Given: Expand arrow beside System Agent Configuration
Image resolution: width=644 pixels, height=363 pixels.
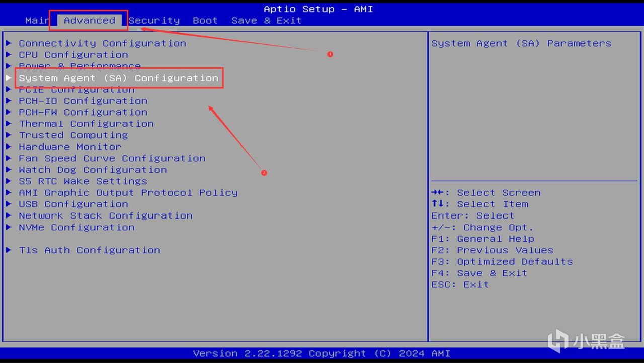Looking at the screenshot, I should coord(9,78).
